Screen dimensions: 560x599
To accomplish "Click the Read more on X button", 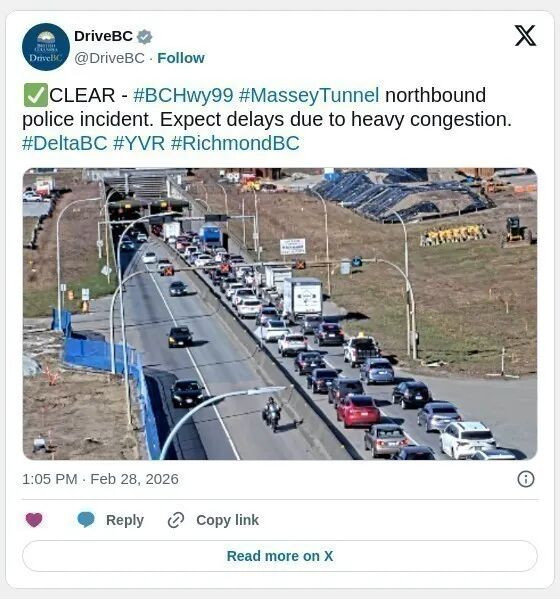I will (x=280, y=556).
